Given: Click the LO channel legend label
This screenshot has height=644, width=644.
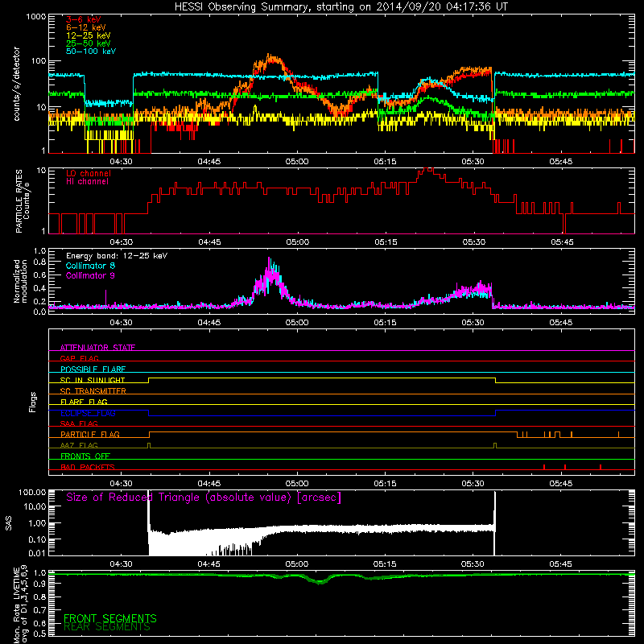Looking at the screenshot, I should [89, 173].
